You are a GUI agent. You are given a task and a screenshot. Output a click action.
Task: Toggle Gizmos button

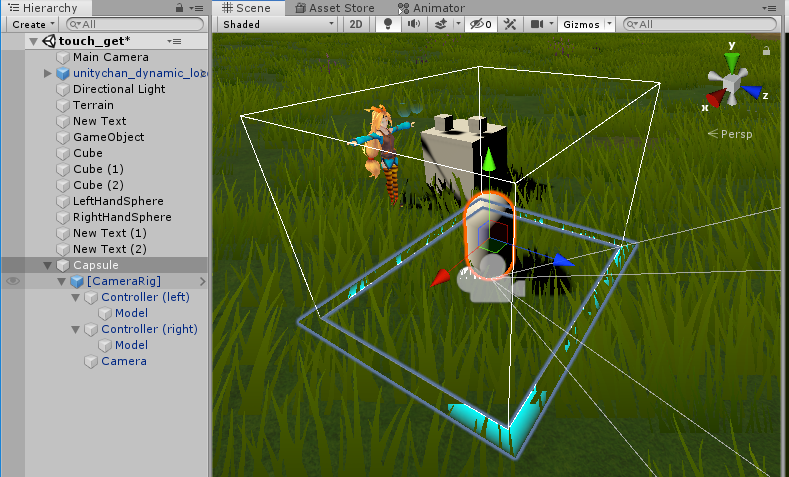point(581,24)
